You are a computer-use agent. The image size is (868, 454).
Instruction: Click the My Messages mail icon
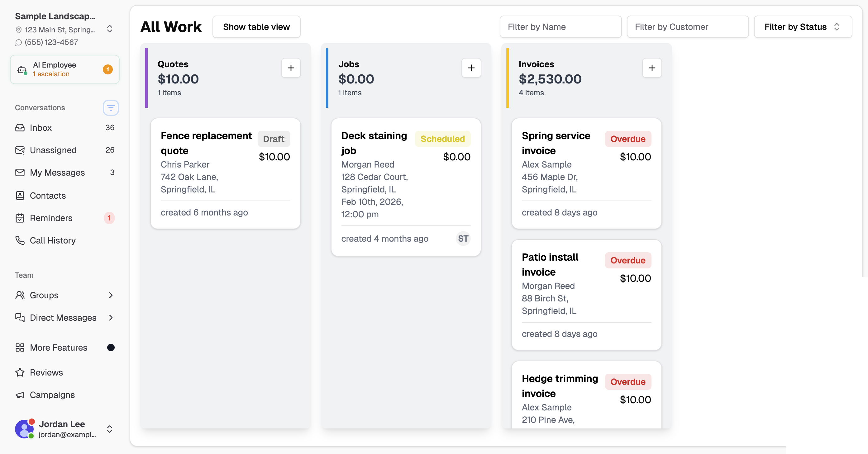(20, 173)
